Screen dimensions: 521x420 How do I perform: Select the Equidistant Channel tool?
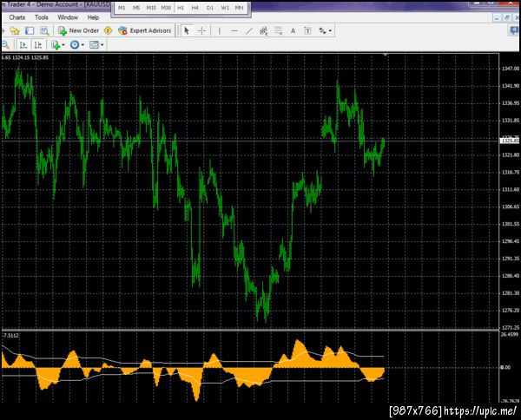coord(263,31)
